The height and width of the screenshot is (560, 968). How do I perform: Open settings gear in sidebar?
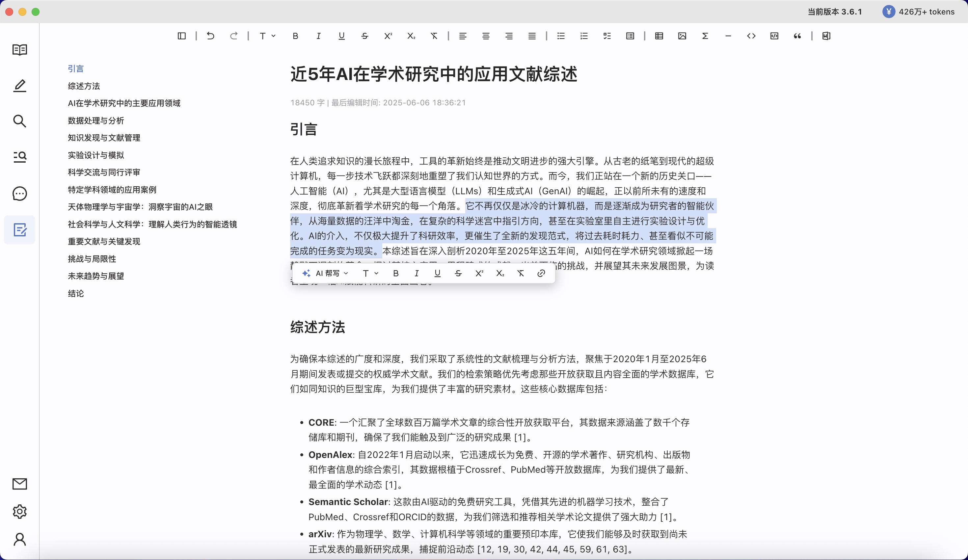click(x=20, y=512)
